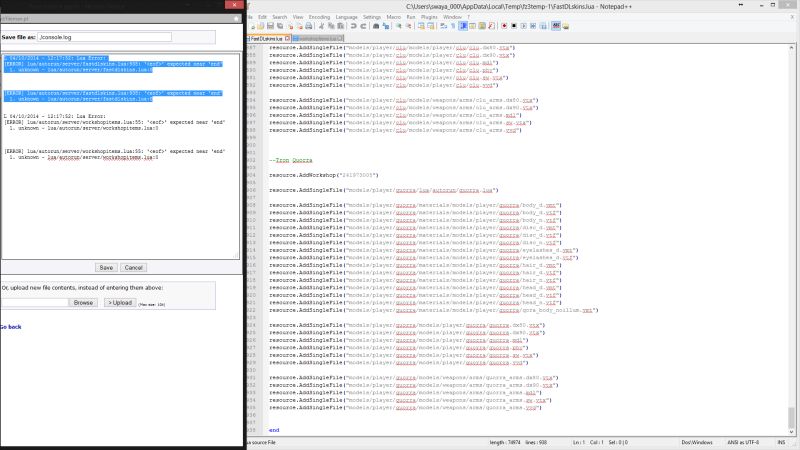Click the last icon on the Notepad++ toolbar
The width and height of the screenshot is (800, 450).
pos(565,26)
